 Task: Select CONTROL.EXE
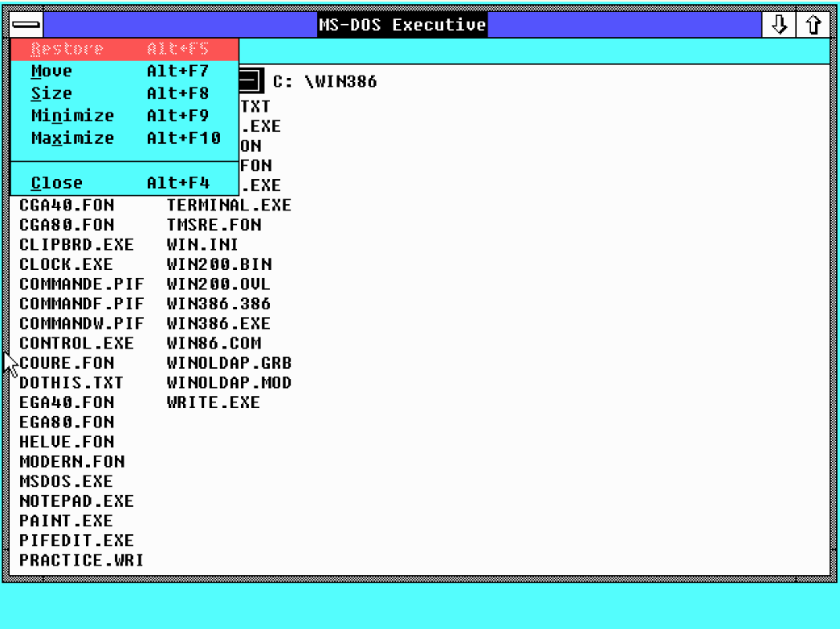(x=77, y=343)
